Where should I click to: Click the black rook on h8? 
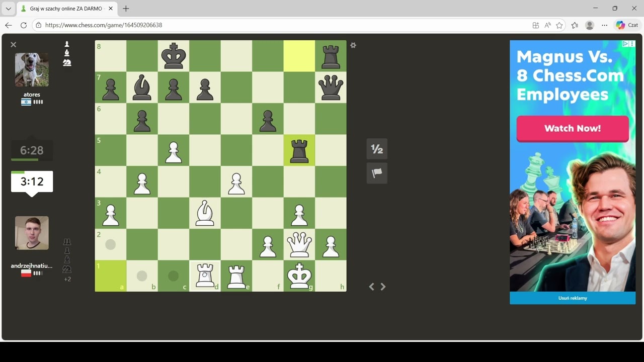click(331, 56)
